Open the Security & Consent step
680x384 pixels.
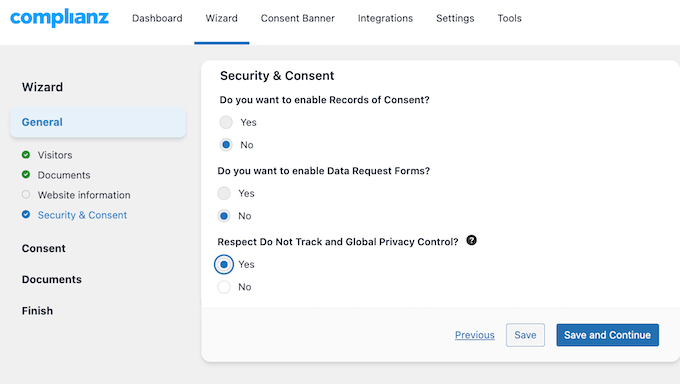click(x=82, y=215)
